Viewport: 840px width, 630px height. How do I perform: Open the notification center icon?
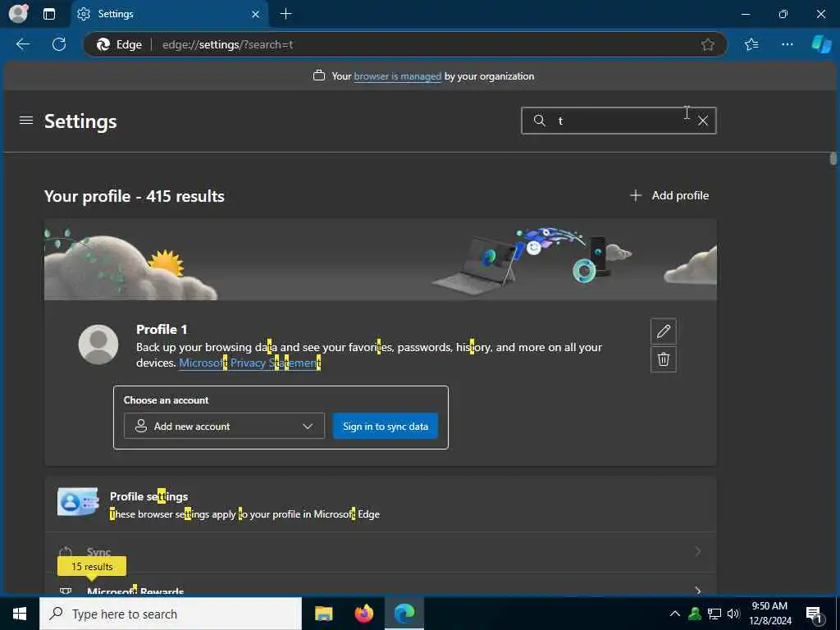click(x=815, y=614)
